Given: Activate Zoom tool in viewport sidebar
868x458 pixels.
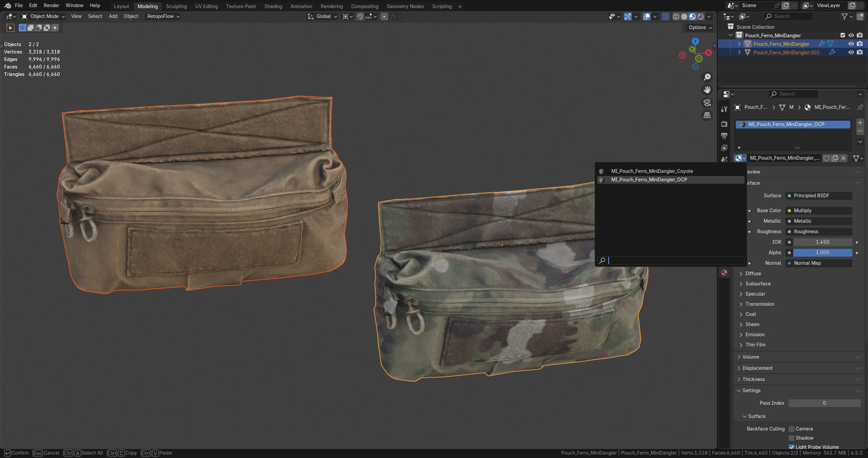Looking at the screenshot, I should (707, 77).
